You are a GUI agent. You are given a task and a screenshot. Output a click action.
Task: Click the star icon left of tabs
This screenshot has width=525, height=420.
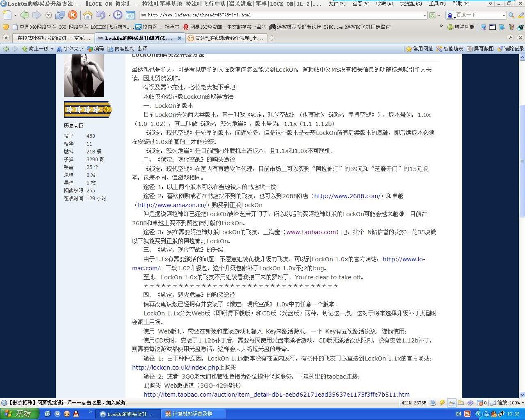click(6, 38)
